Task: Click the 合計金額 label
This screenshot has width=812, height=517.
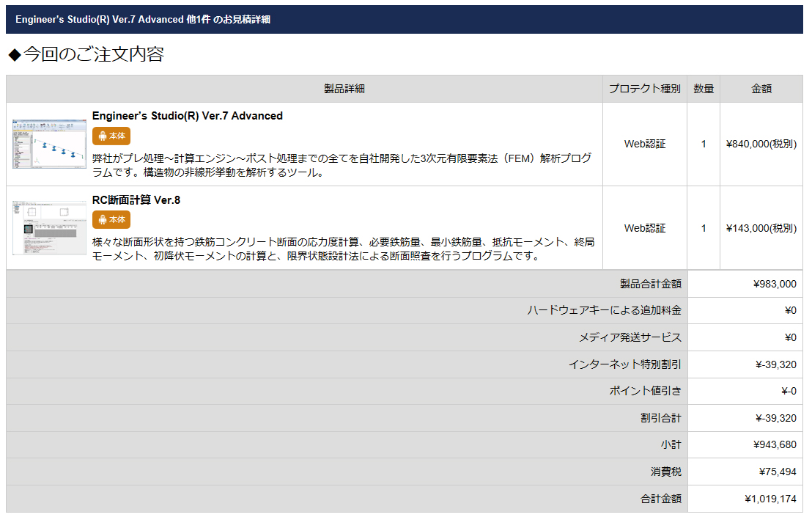Action: [661, 499]
